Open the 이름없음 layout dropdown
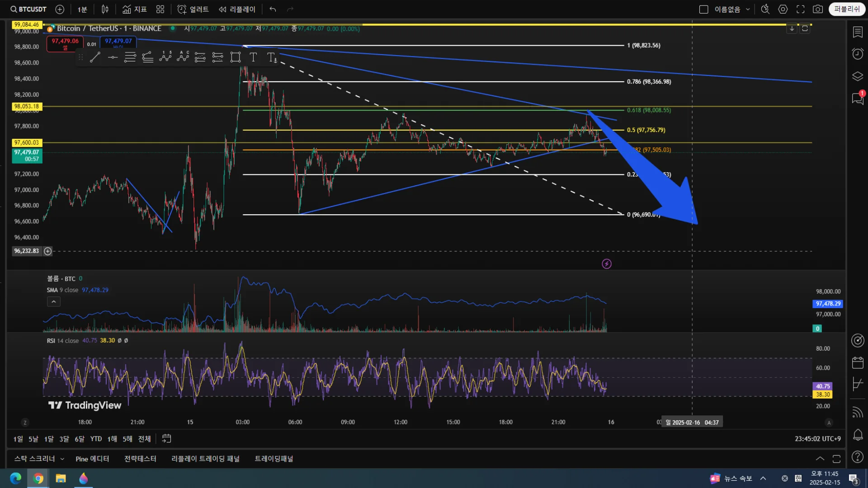Screen dimensions: 868x488 [x=748, y=9]
